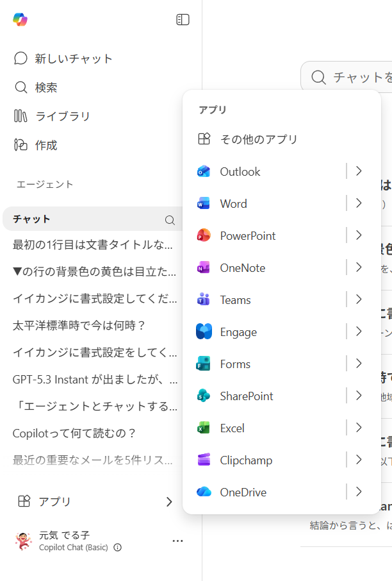Click the chat search magnifier icon
The image size is (392, 581).
[x=170, y=220]
